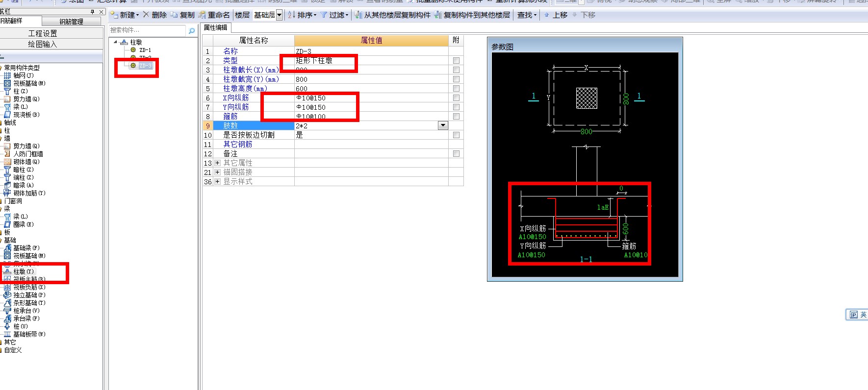The height and width of the screenshot is (390, 868).
Task: Click the 过滤 filter funnel icon
Action: pos(324,15)
